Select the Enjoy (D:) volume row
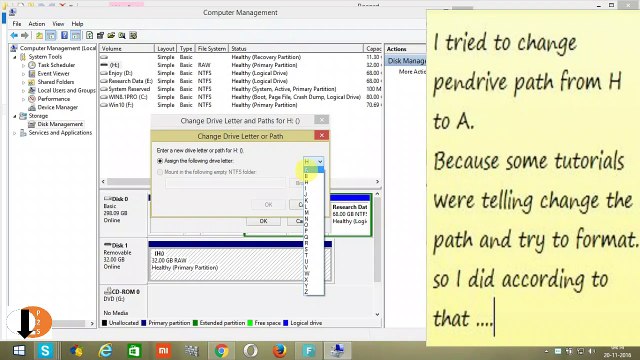This screenshot has width=640, height=360. 240,73
